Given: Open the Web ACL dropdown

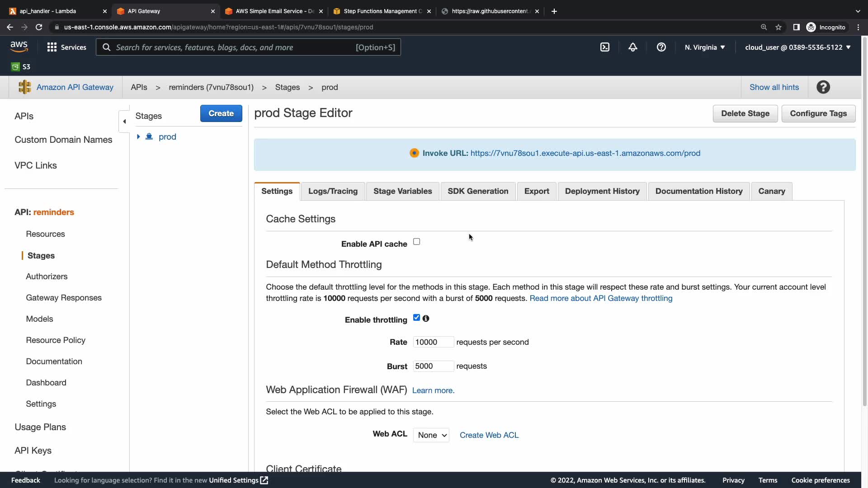Looking at the screenshot, I should point(431,435).
